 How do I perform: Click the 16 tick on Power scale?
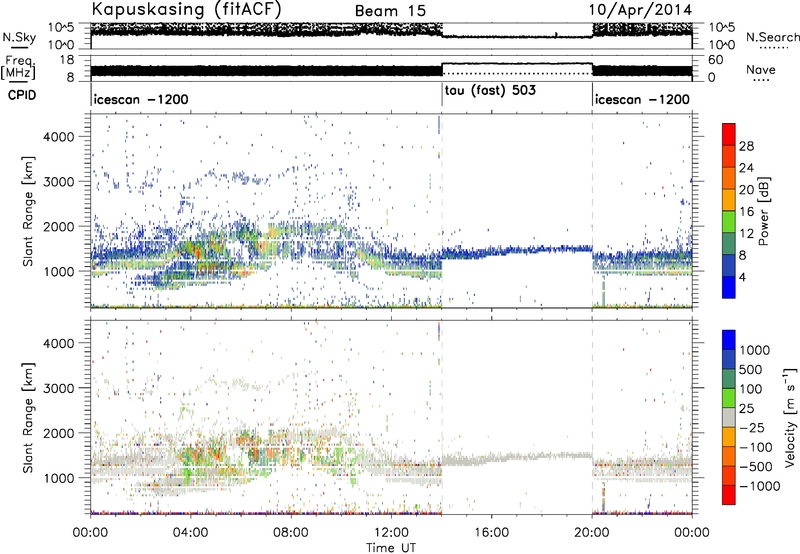pyautogui.click(x=746, y=212)
